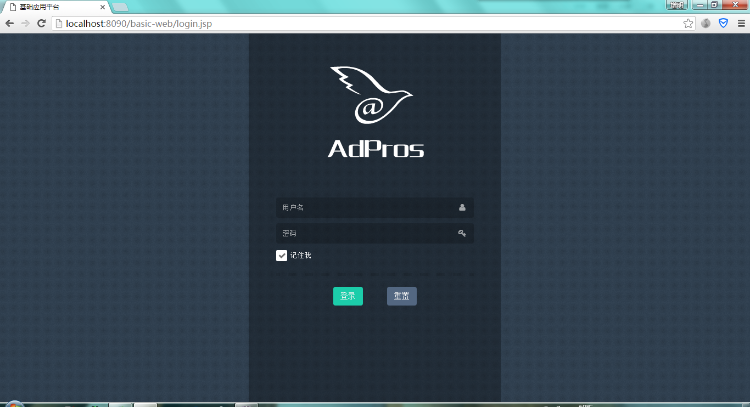Click the green login button
The height and width of the screenshot is (407, 750).
[x=348, y=296]
